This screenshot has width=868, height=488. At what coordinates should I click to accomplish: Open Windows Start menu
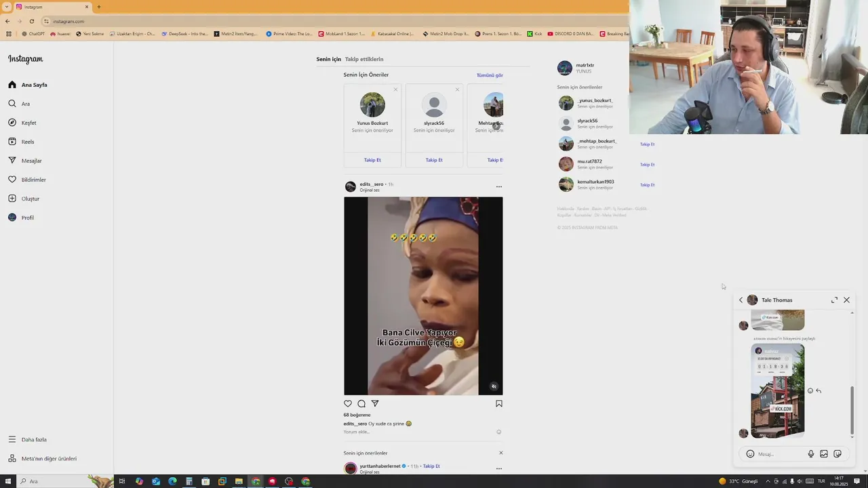pyautogui.click(x=7, y=481)
